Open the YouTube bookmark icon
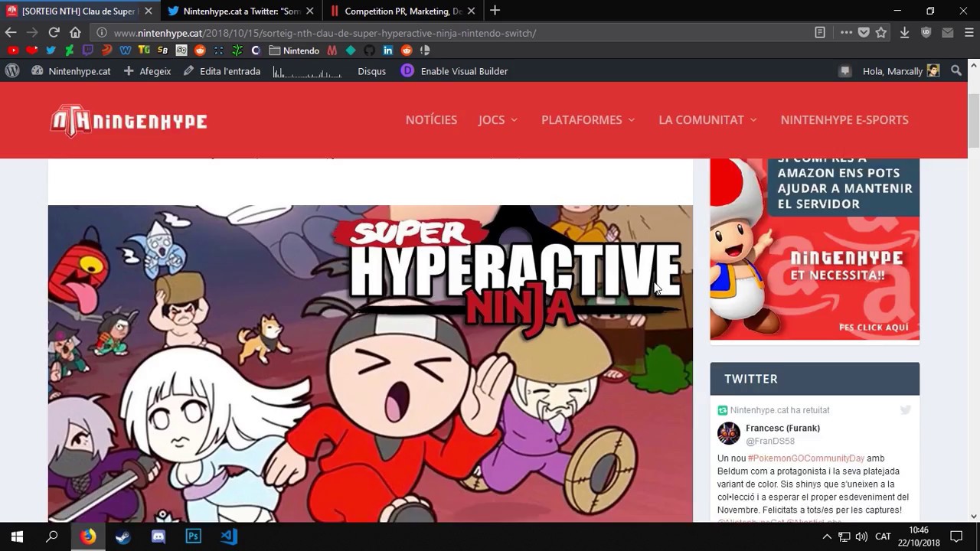Viewport: 980px width, 551px height. 13,51
